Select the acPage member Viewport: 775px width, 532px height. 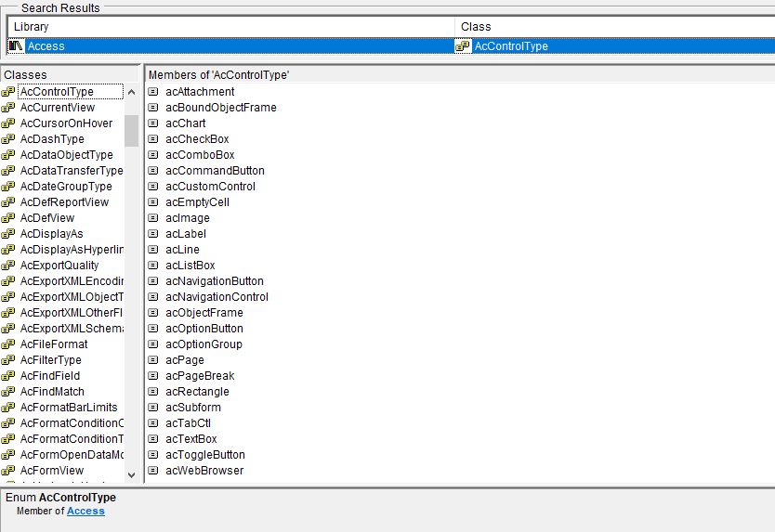click(x=184, y=360)
